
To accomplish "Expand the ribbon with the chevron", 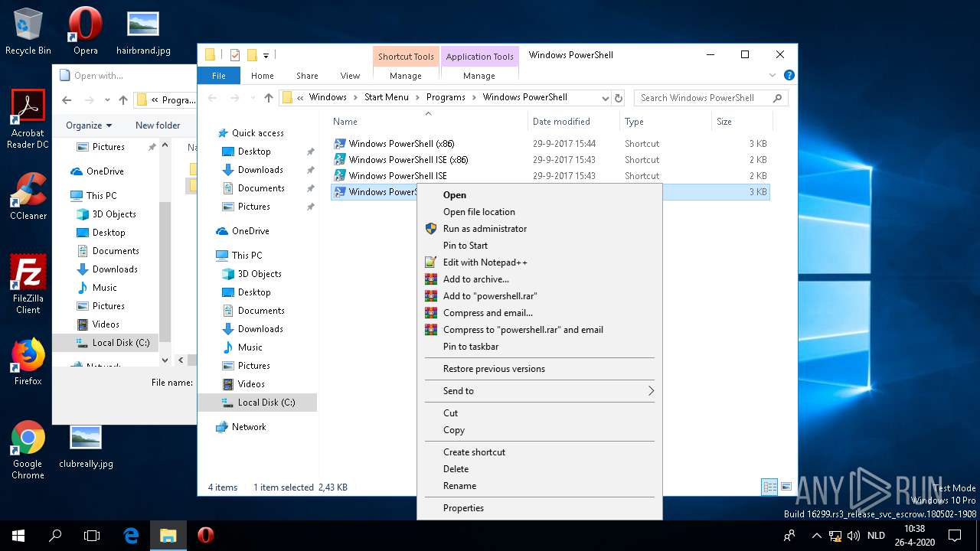I will [x=773, y=76].
